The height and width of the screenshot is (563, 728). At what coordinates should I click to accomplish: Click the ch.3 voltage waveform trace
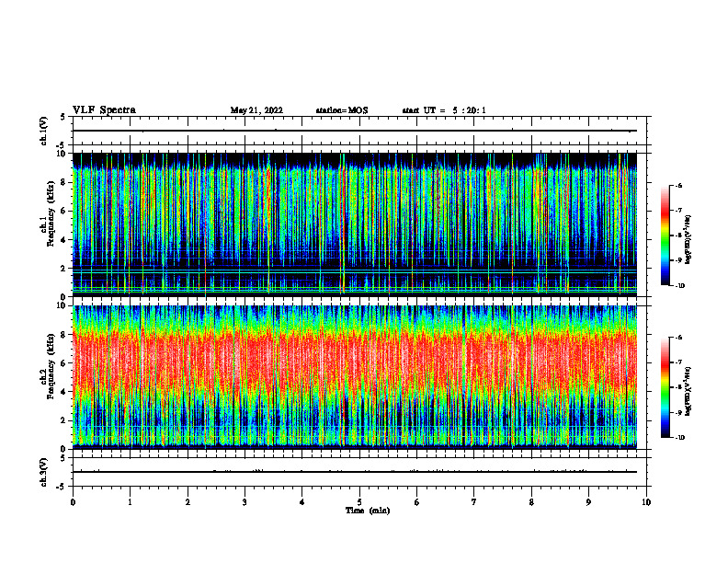click(x=355, y=472)
